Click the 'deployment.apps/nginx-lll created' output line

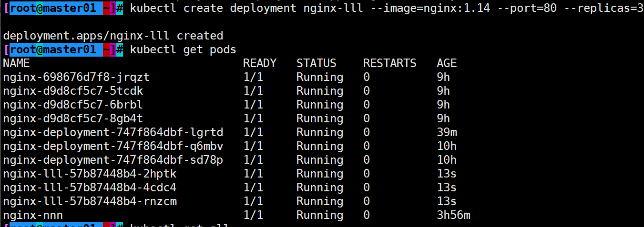coord(113,36)
